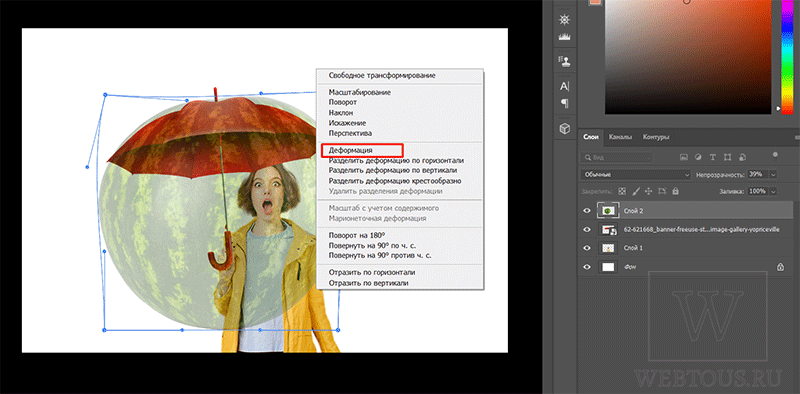Choose Искажение from context menu
The image size is (800, 394).
click(x=347, y=123)
